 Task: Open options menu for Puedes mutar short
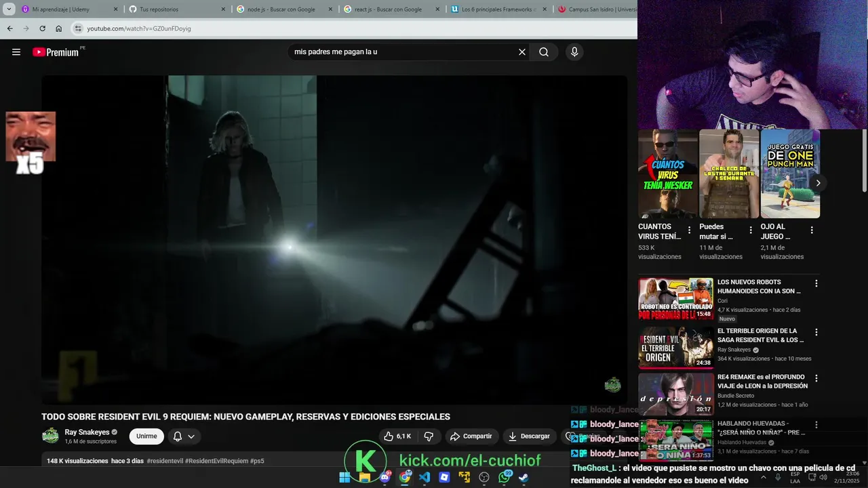pyautogui.click(x=750, y=230)
